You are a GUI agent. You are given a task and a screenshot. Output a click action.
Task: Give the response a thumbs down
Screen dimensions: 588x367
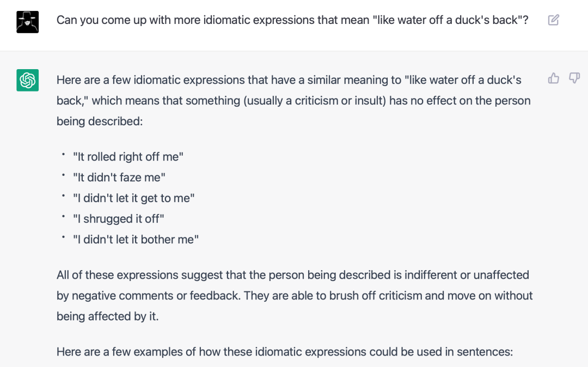point(574,78)
